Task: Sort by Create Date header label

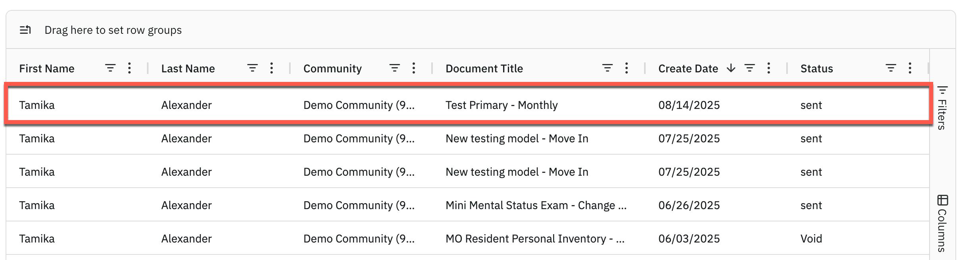Action: [x=688, y=69]
